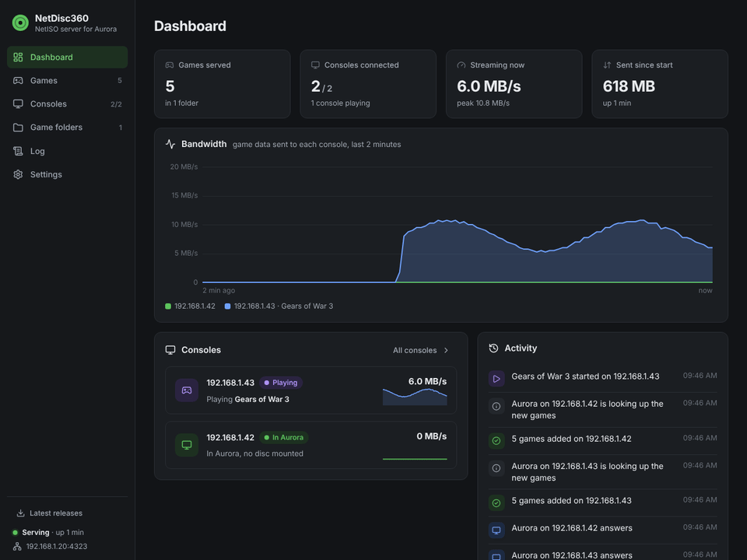Click the server address 192.168.1.20:4323
Viewport: 747px width, 560px height.
57,546
